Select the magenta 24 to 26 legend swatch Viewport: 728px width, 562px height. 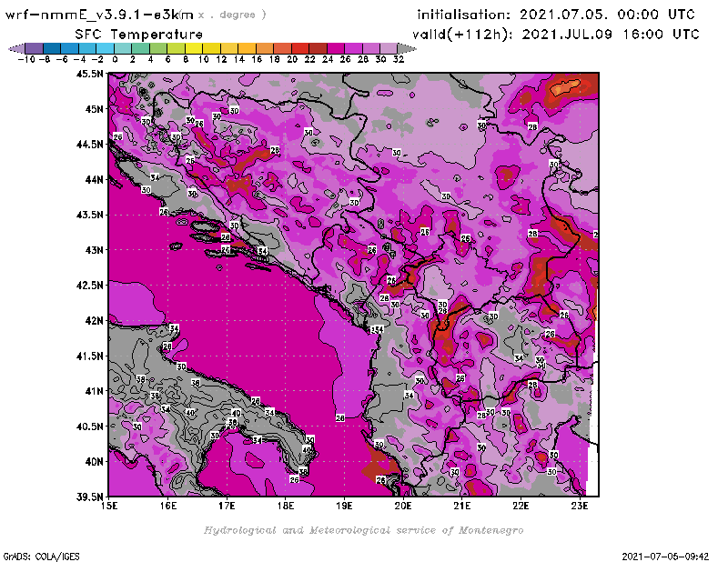[336, 48]
